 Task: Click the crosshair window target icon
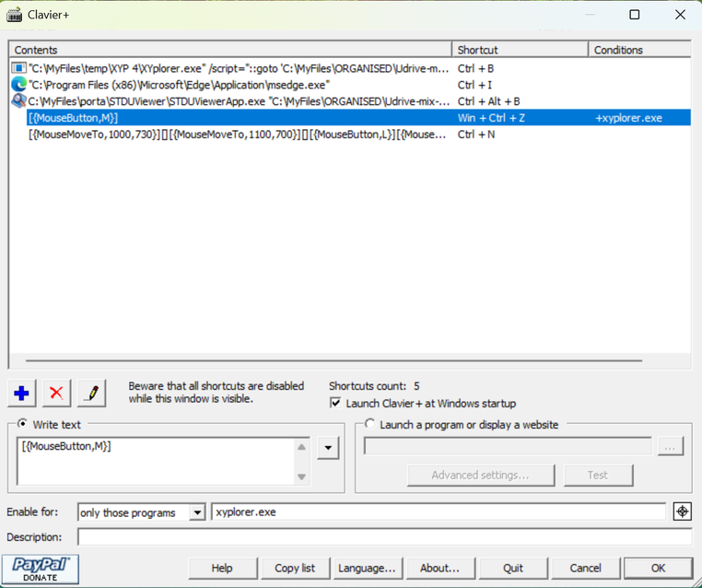pos(682,512)
